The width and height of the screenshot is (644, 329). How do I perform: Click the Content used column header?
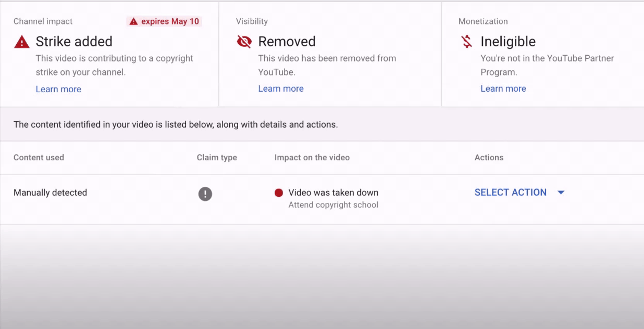(39, 157)
